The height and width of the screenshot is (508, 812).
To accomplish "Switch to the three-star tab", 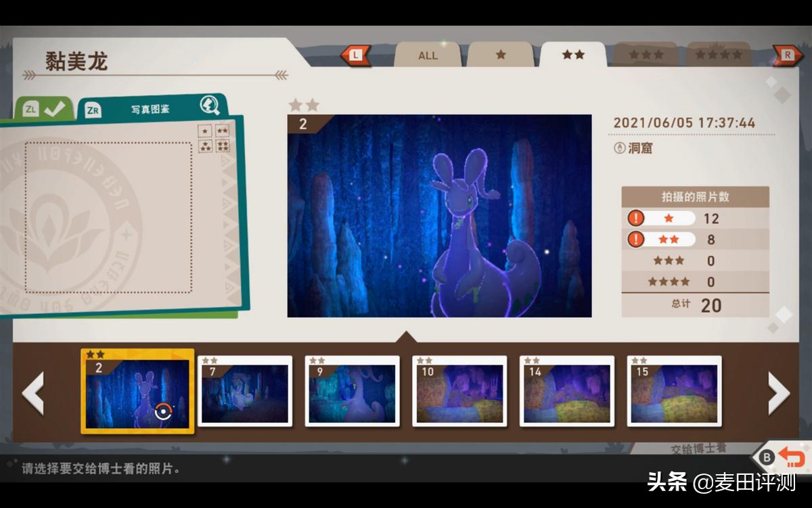I will pyautogui.click(x=646, y=55).
